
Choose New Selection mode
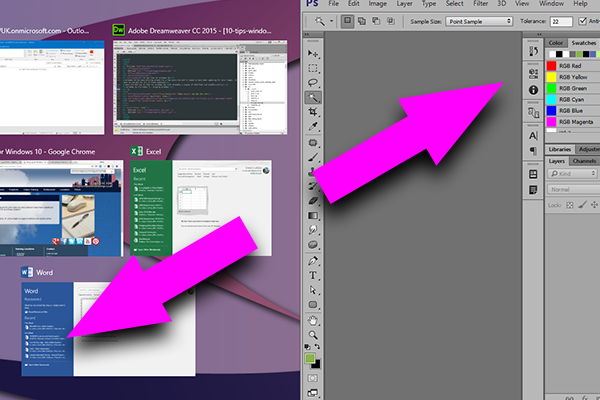[x=347, y=21]
